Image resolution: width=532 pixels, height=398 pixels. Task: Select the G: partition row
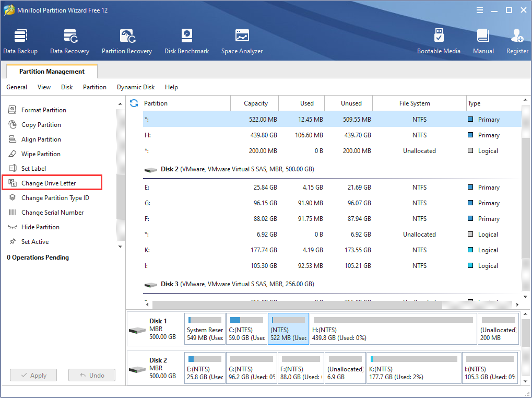(x=332, y=203)
